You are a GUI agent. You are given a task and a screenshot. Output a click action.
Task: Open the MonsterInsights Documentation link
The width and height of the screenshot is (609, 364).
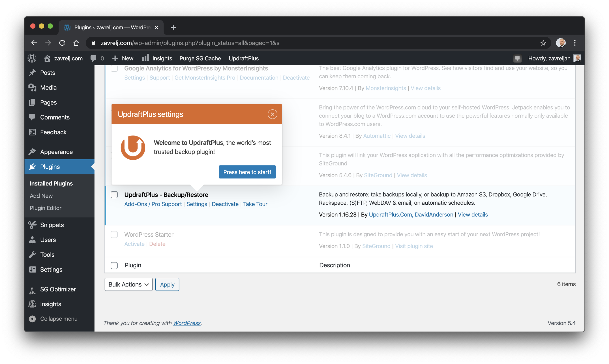259,78
